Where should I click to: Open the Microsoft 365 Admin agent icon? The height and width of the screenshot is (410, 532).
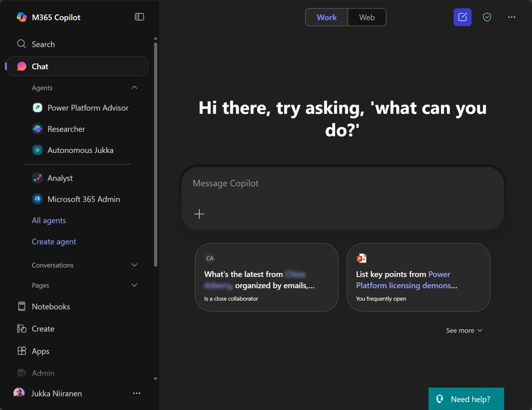[37, 199]
